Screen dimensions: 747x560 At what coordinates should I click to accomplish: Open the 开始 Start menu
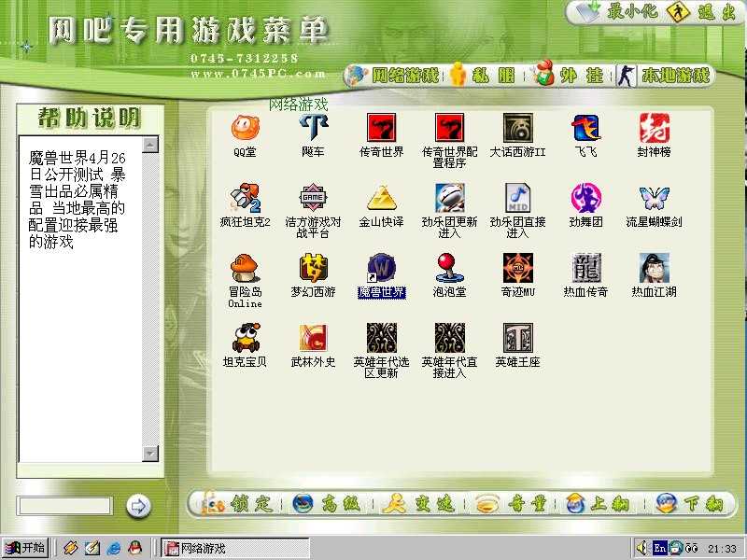(25, 548)
